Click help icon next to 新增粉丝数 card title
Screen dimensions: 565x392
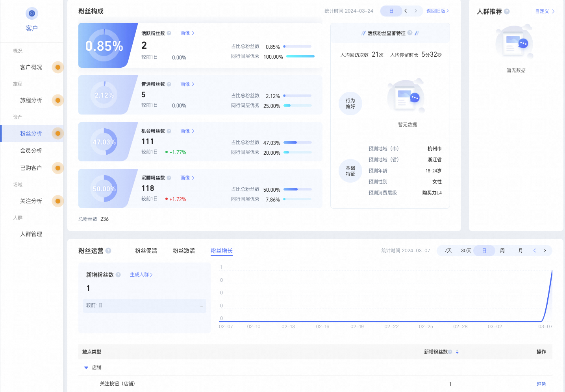click(118, 275)
